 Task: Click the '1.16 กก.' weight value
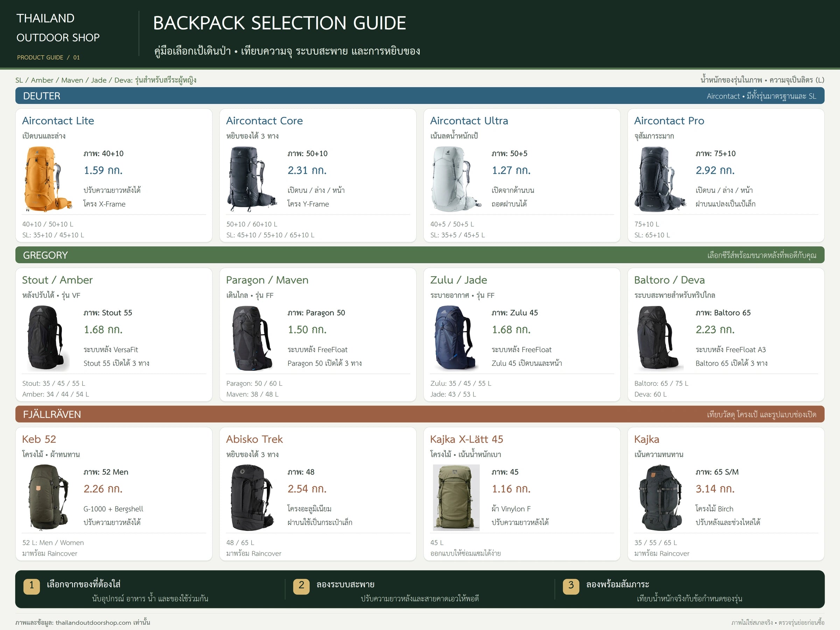click(x=511, y=488)
